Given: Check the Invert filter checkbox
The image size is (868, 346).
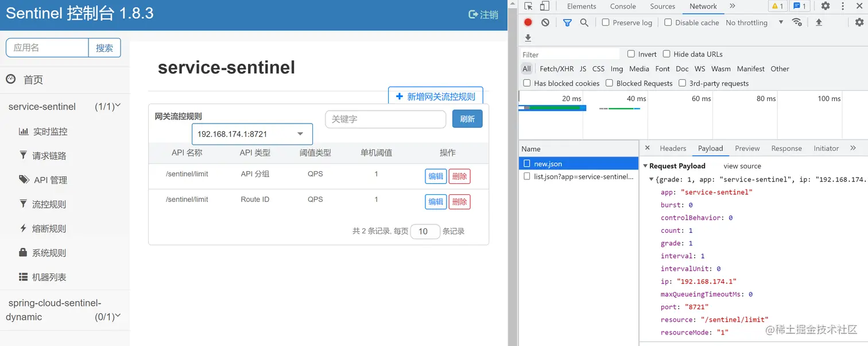Looking at the screenshot, I should pos(631,54).
